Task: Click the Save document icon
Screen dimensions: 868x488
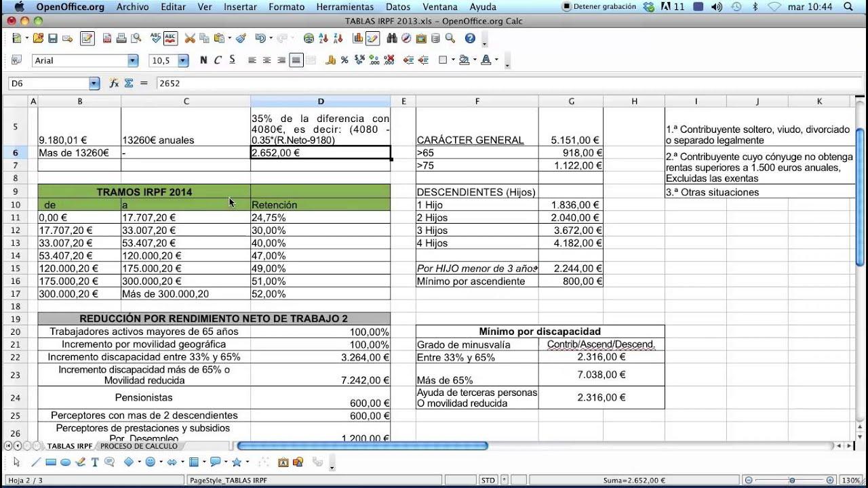Action: point(53,39)
